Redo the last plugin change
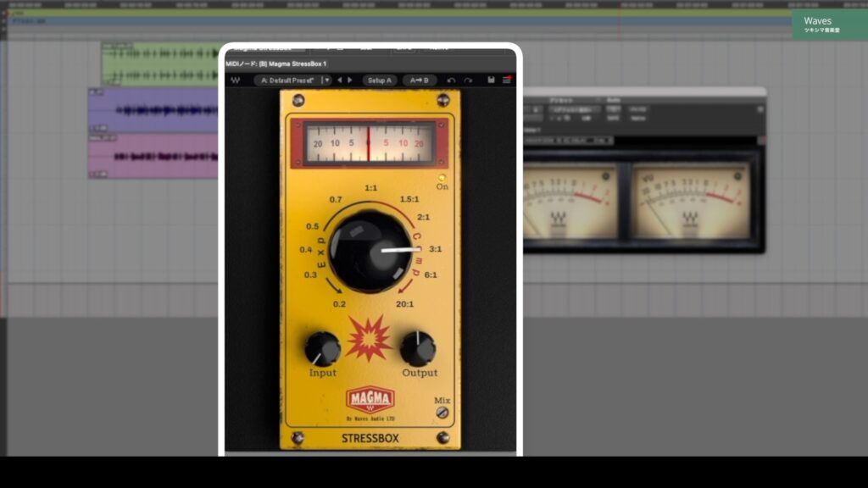This screenshot has width=868, height=488. coord(467,80)
